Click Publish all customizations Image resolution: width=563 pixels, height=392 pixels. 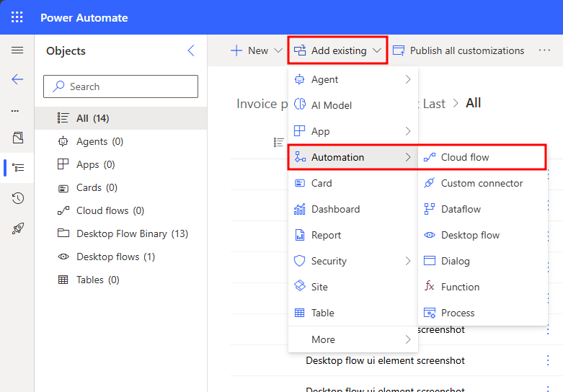click(x=458, y=50)
